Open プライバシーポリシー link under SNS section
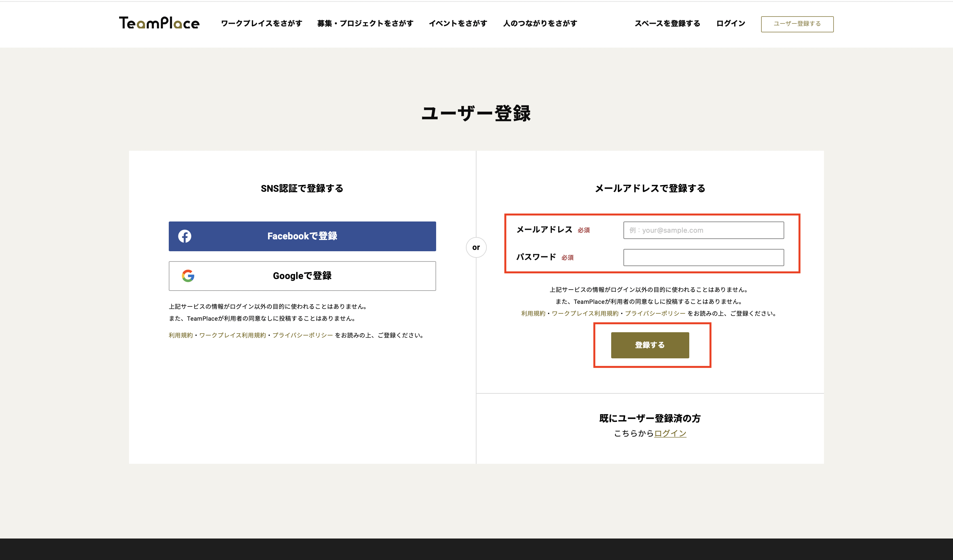The image size is (953, 560). point(302,335)
